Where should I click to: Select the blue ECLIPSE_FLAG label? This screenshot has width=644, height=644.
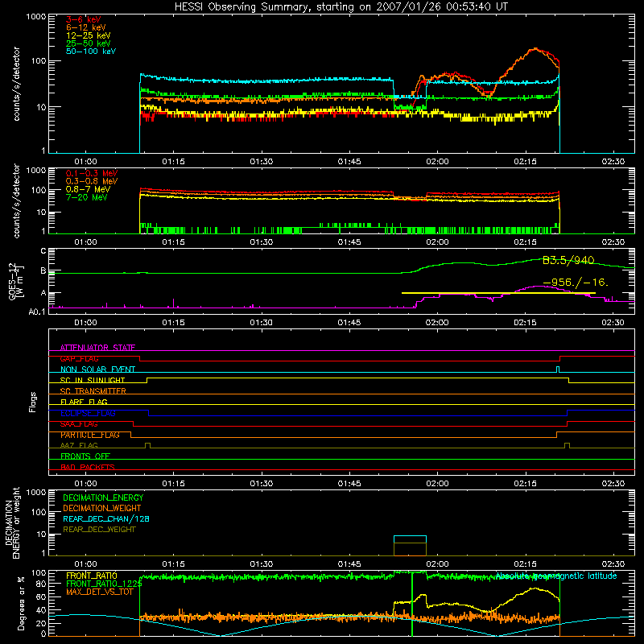point(88,413)
